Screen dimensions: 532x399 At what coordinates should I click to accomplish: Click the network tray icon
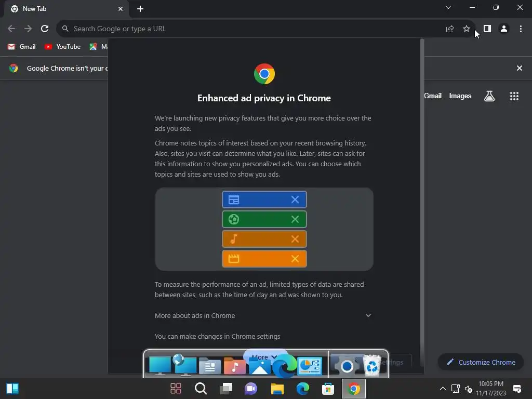455,389
